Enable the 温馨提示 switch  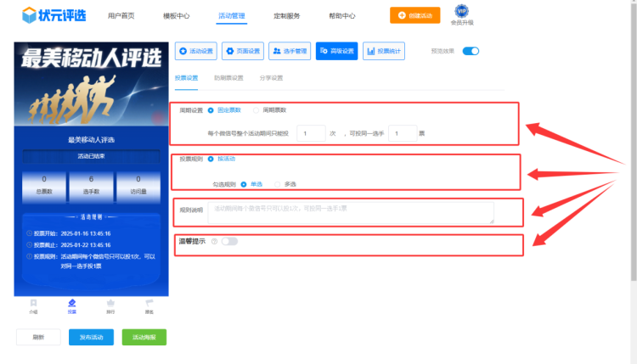click(229, 242)
